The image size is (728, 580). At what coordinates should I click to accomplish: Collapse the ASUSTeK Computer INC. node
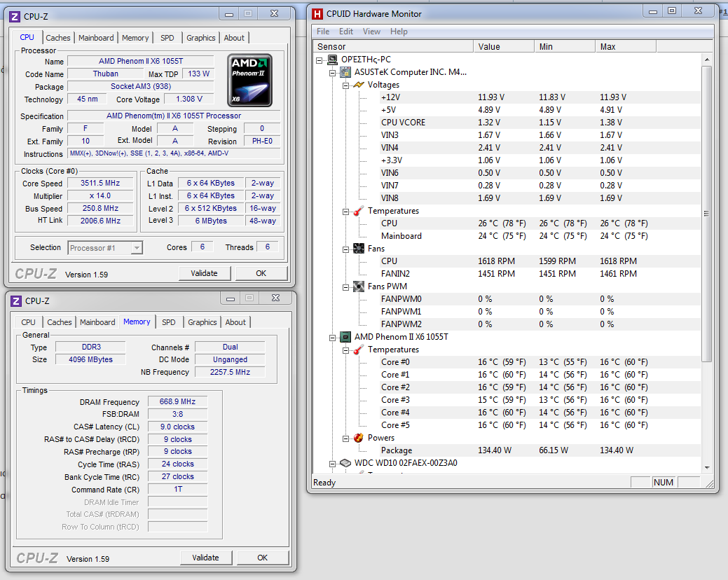(332, 73)
